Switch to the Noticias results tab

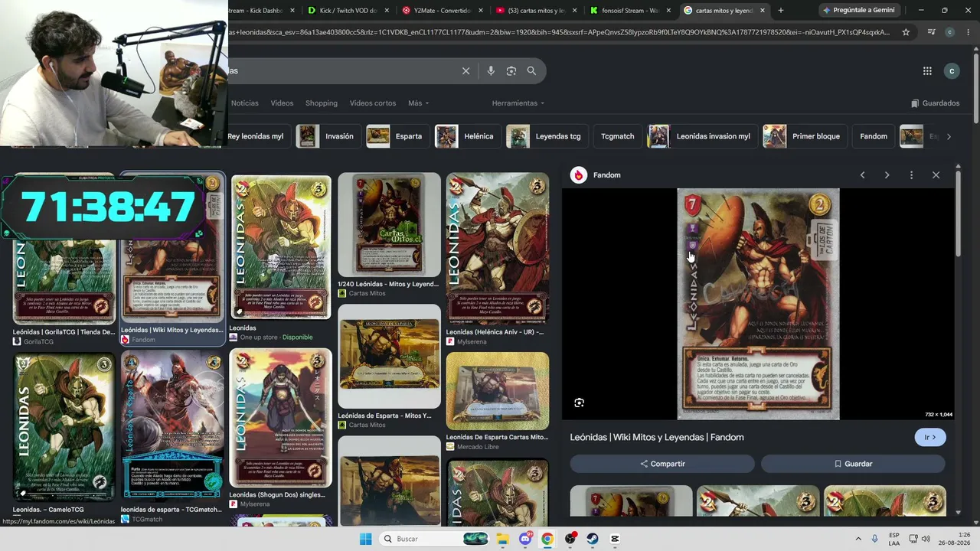tap(245, 103)
